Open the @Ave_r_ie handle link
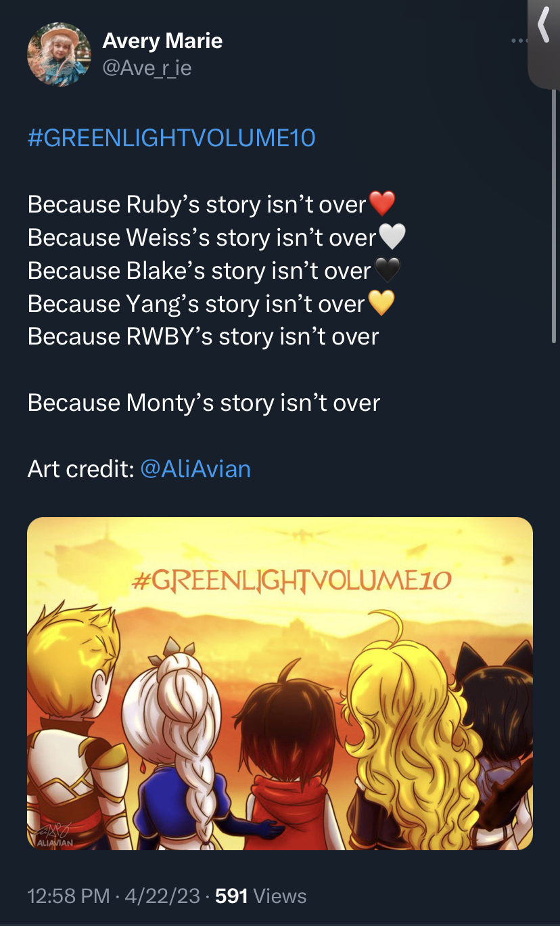560x926 pixels. pyautogui.click(x=147, y=68)
